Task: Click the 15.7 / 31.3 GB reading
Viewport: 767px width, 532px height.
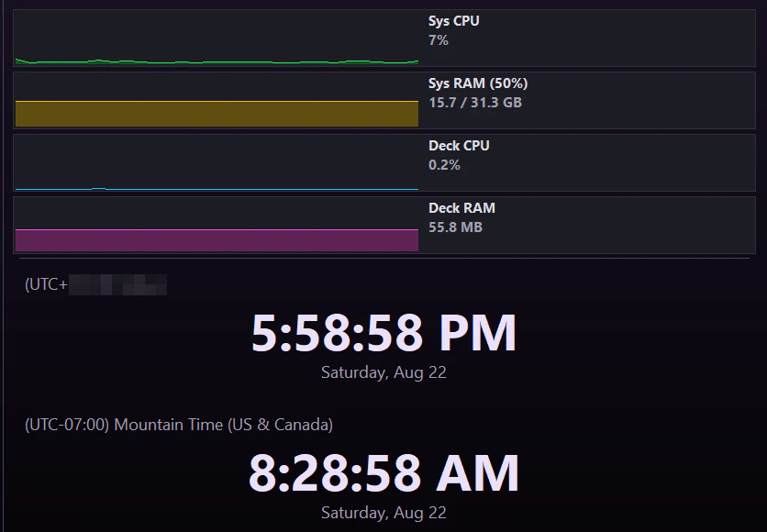Action: tap(475, 103)
